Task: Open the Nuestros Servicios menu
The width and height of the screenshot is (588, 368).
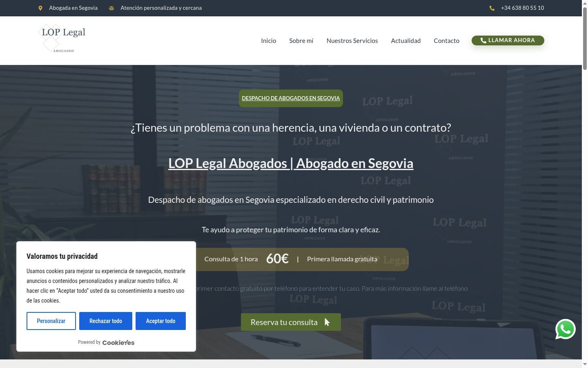Action: click(352, 40)
